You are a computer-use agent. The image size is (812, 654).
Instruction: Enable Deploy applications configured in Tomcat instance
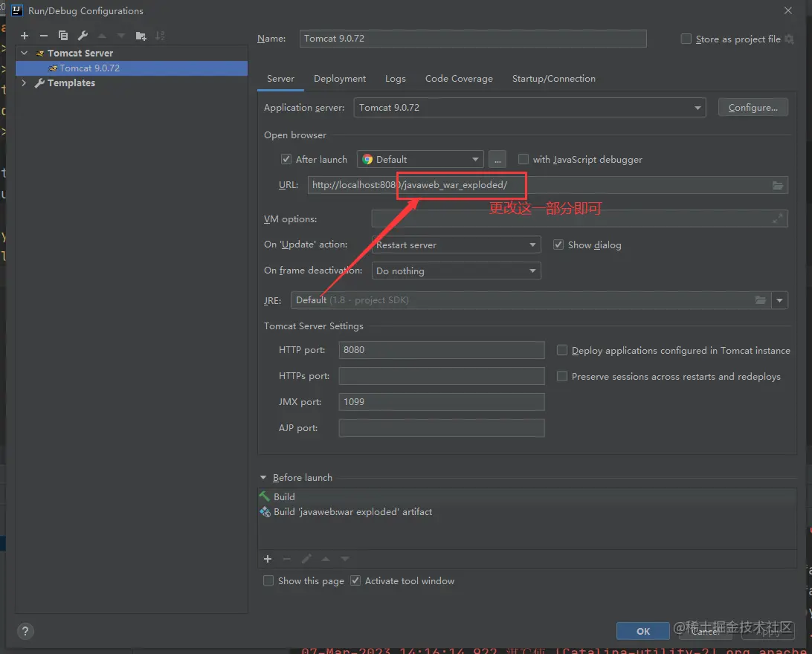click(x=562, y=350)
